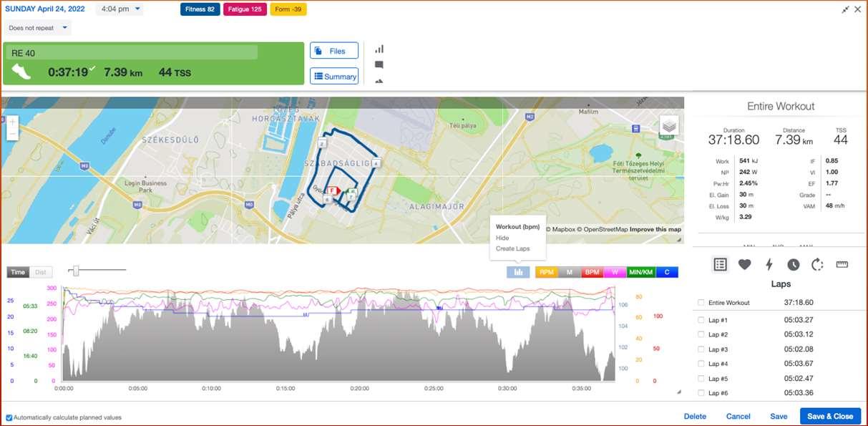Click lap marker 4 on the map route
This screenshot has width=868, height=426.
point(375,163)
